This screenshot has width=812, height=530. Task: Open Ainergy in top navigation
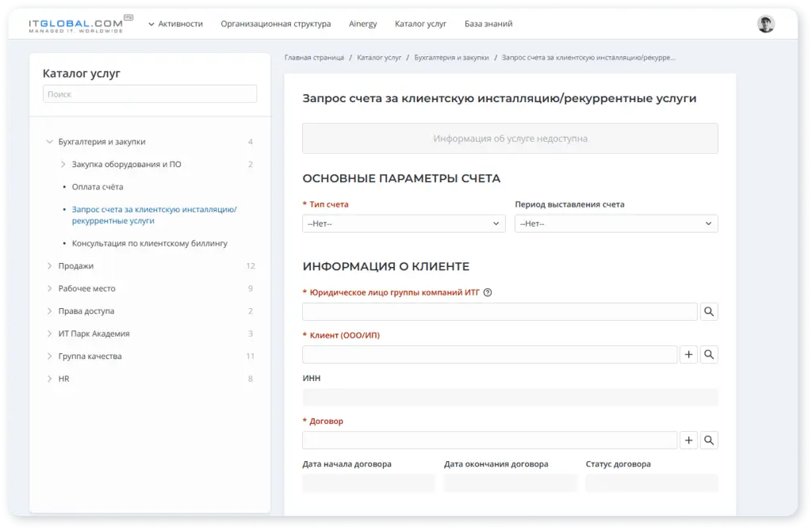362,24
